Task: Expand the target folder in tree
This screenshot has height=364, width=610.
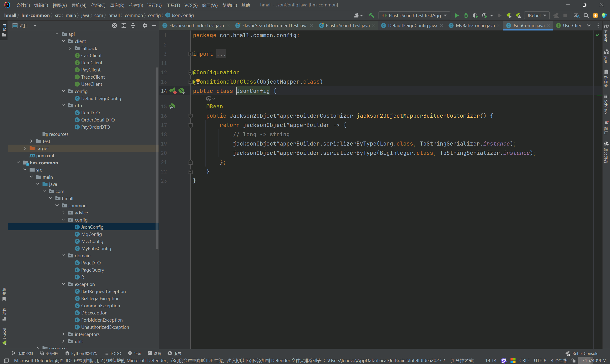Action: coord(25,148)
